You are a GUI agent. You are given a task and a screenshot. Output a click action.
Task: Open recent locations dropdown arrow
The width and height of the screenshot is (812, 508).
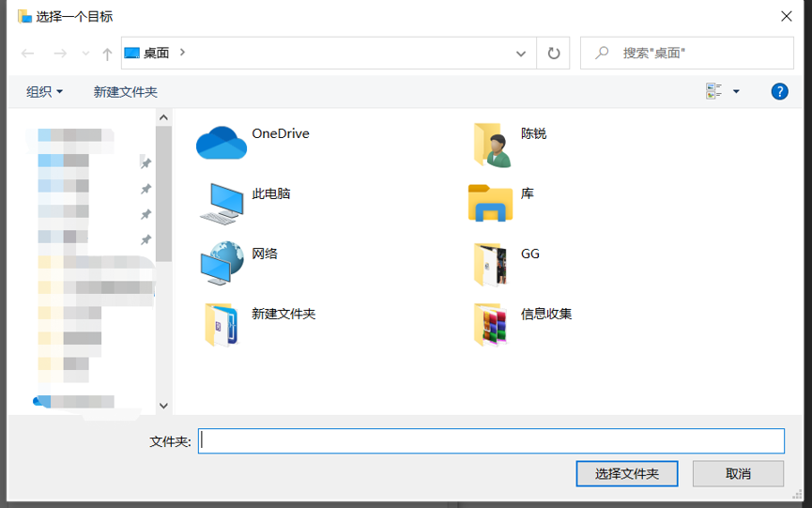point(85,54)
